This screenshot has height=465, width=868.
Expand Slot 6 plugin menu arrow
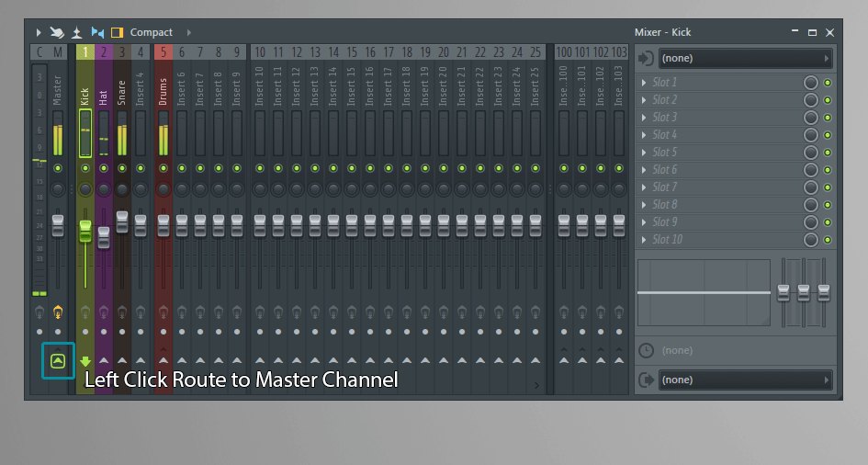coord(644,170)
